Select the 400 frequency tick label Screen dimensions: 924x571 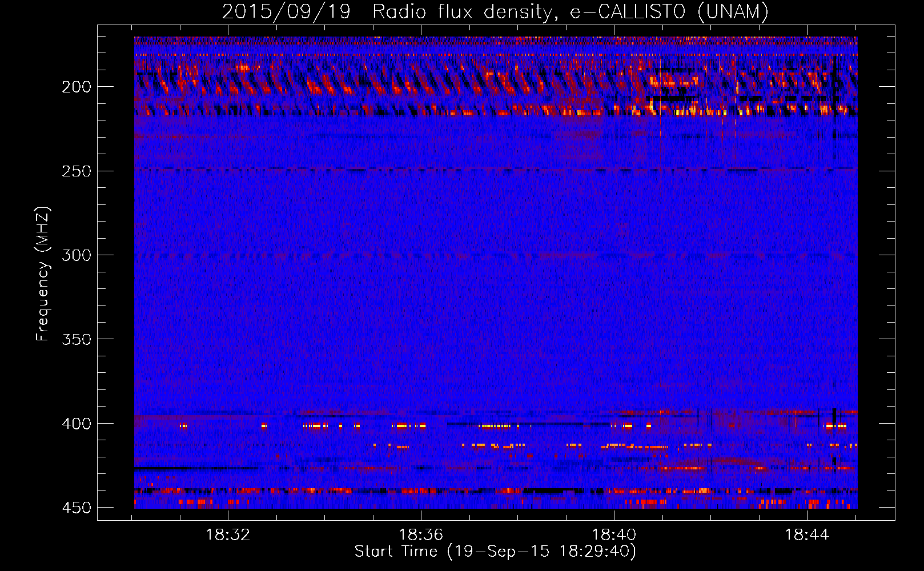click(77, 424)
